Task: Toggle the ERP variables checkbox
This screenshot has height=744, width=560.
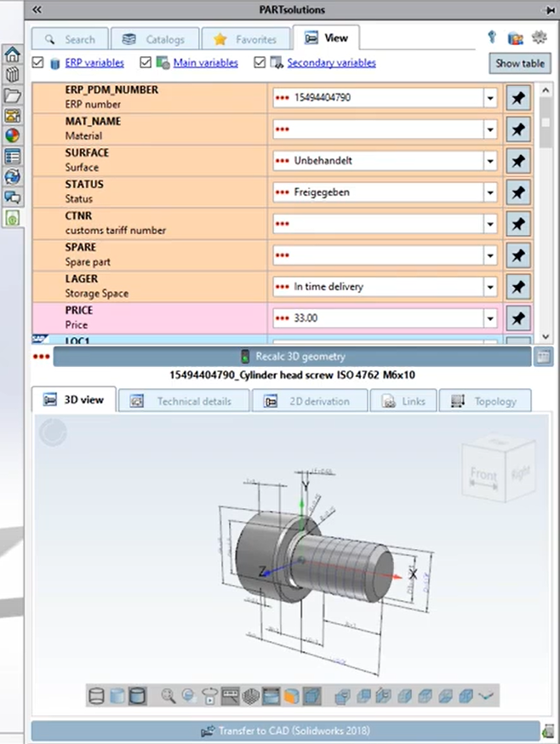Action: (x=38, y=62)
